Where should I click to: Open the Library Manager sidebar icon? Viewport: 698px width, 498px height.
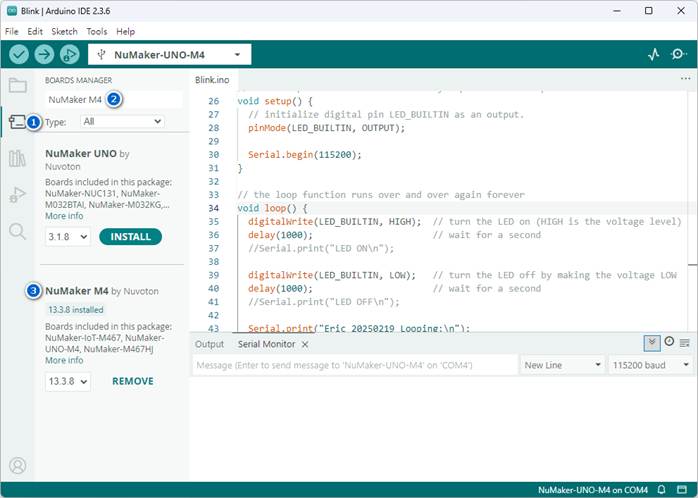(x=17, y=158)
